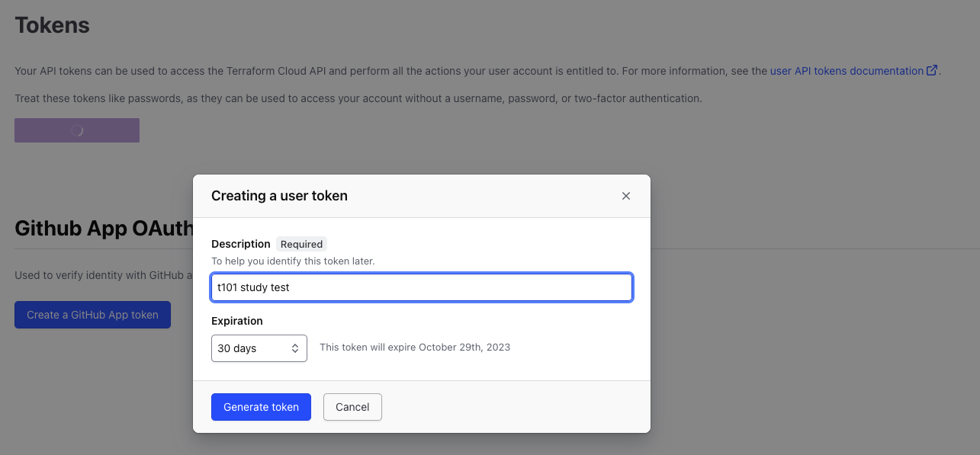Click Create a GitHub App token button
980x455 pixels.
coord(92,315)
